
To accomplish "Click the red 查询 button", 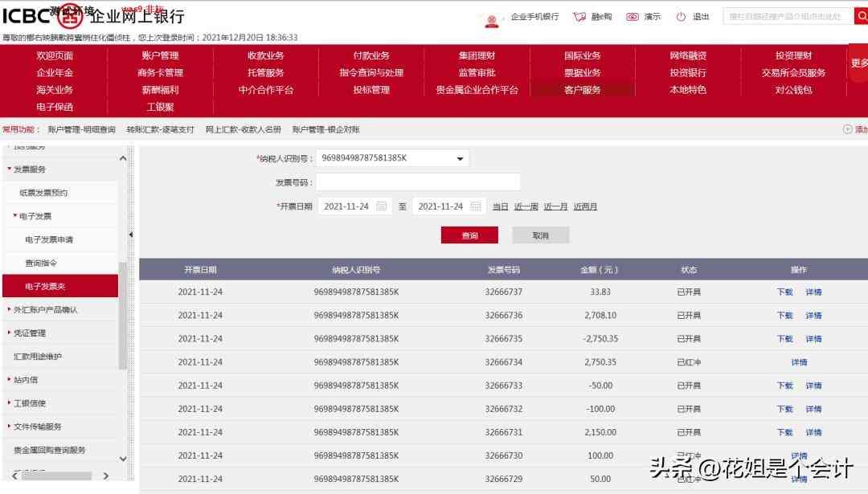I will click(469, 235).
